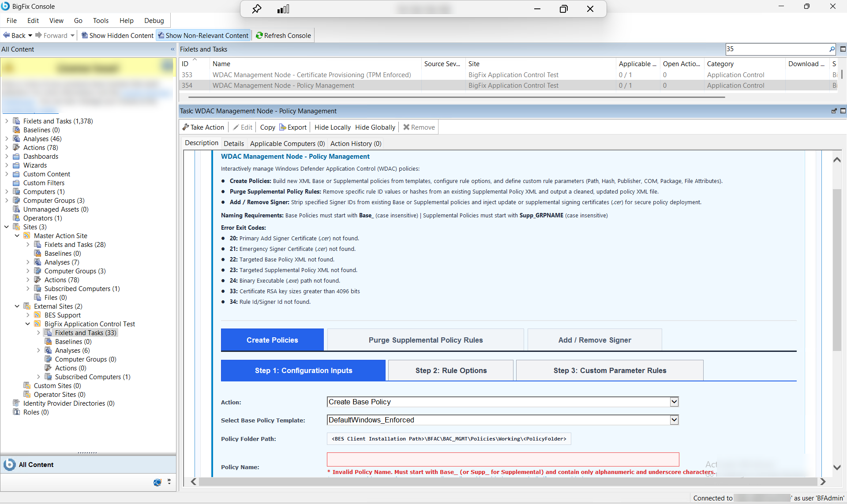Click the signal bars icon in floating toolbar
Viewport: 847px width, 504px height.
point(283,9)
